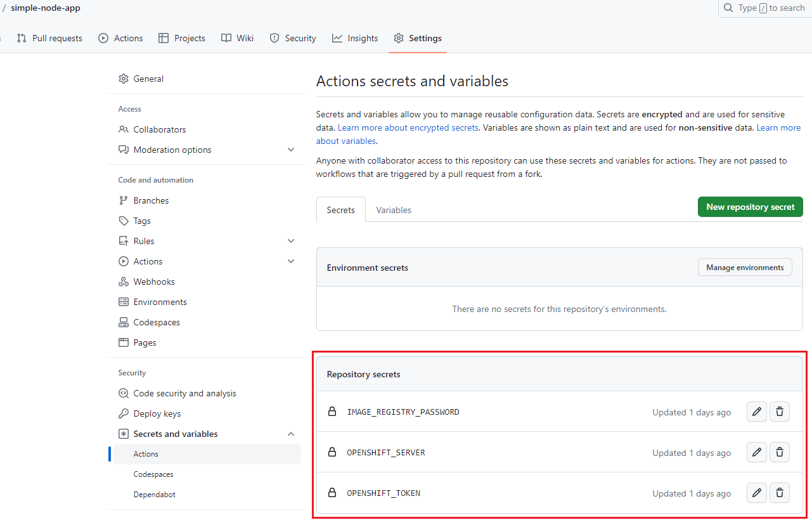Image resolution: width=812 pixels, height=520 pixels.
Task: Open the repository Actions tab
Action: click(x=120, y=38)
